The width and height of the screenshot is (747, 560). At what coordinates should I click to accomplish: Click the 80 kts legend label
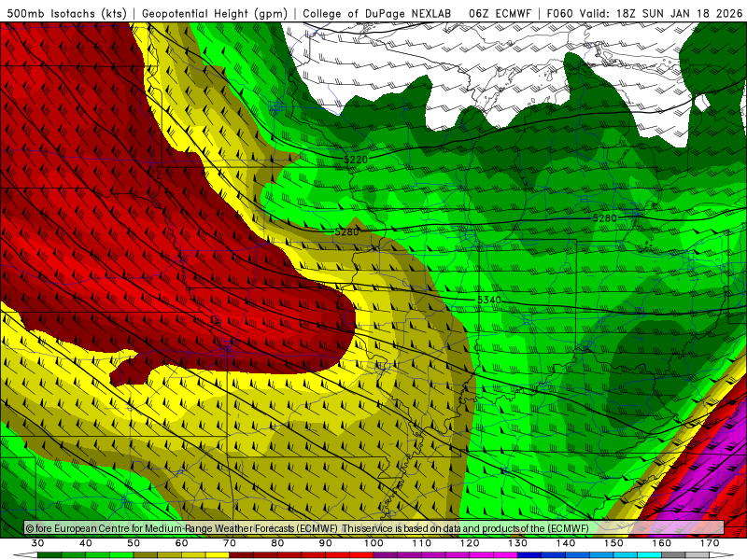click(x=277, y=543)
